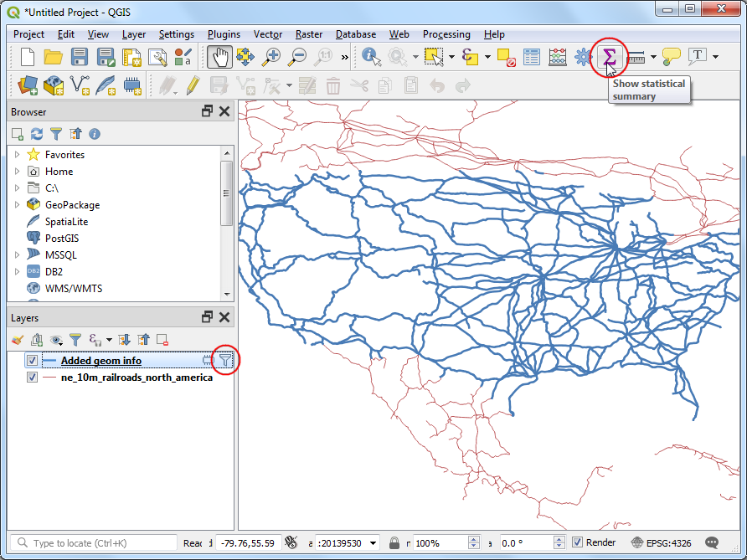Hide the ne_10m_railroads_north_america layer

tap(32, 378)
